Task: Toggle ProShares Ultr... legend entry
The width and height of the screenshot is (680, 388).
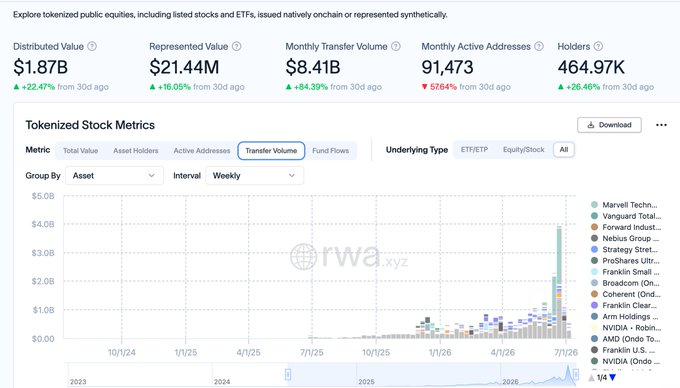Action: click(625, 261)
